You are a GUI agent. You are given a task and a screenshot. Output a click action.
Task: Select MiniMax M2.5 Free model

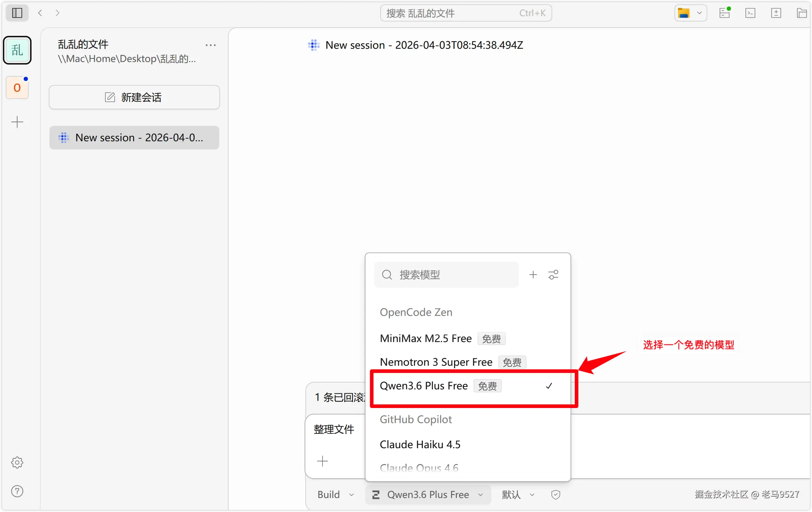[426, 338]
